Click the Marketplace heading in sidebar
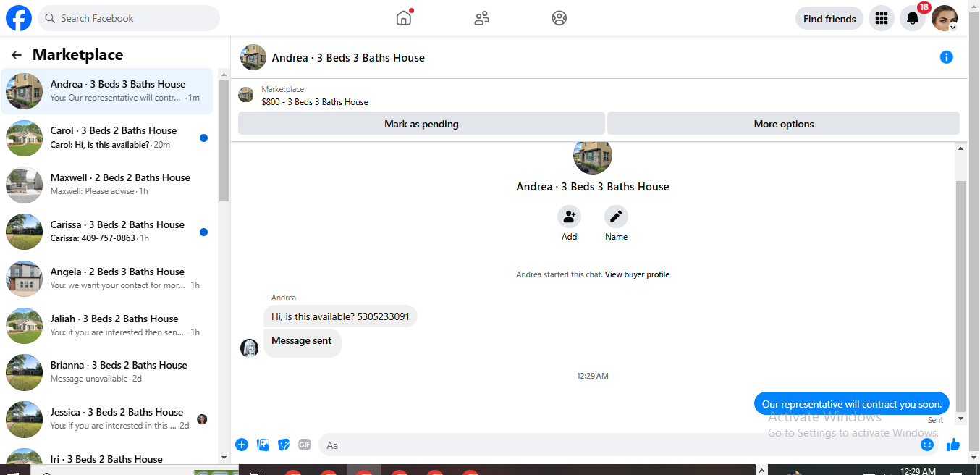Image resolution: width=980 pixels, height=475 pixels. click(78, 55)
